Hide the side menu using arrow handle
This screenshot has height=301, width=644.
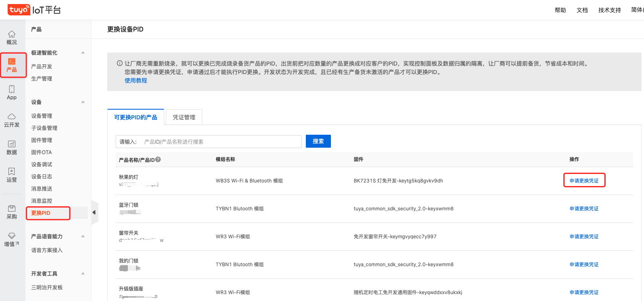(94, 212)
